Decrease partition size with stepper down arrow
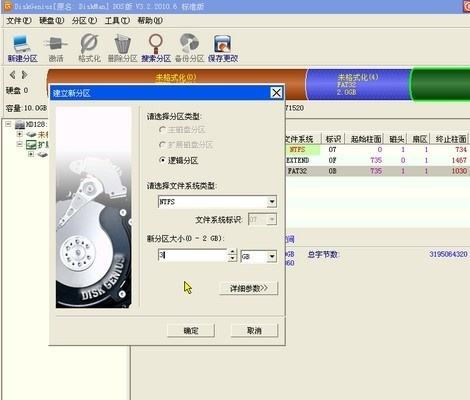This screenshot has height=400, width=470. (232, 259)
